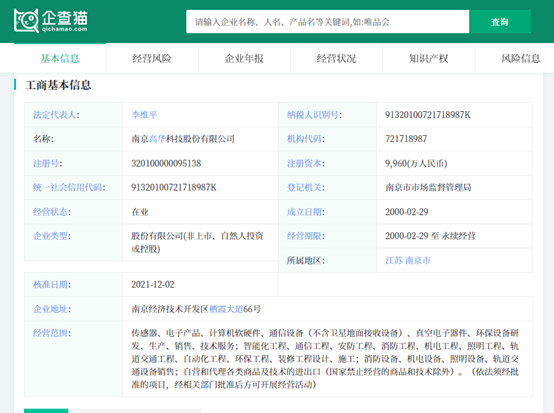Image resolution: width=554 pixels, height=413 pixels.
Task: Select registration number 320100000095138
Action: 166,163
